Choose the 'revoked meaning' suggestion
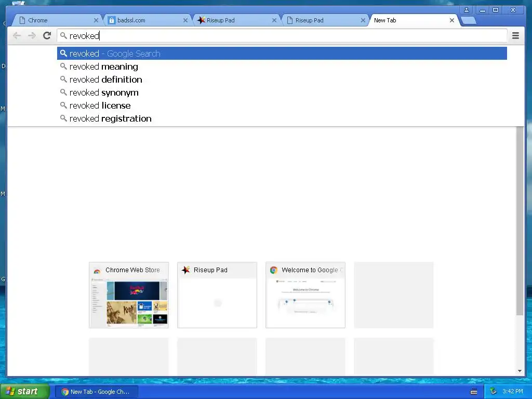Image resolution: width=532 pixels, height=399 pixels. [282, 66]
